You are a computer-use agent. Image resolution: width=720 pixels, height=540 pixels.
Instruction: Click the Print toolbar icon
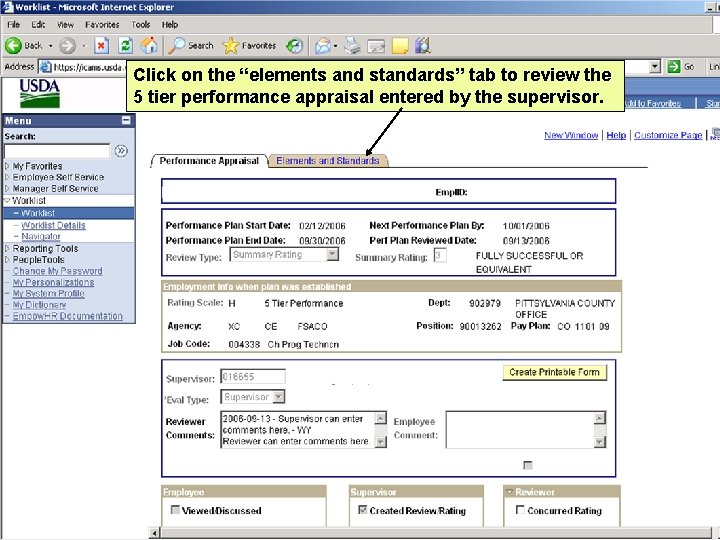point(352,45)
